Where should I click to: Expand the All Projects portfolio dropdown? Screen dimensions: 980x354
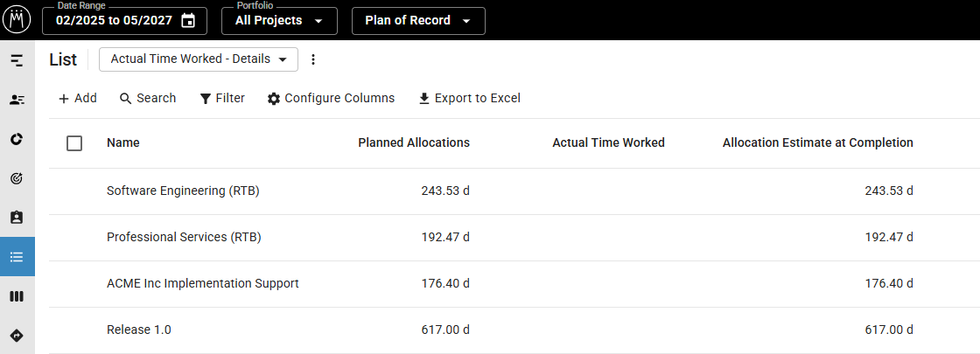click(x=279, y=21)
